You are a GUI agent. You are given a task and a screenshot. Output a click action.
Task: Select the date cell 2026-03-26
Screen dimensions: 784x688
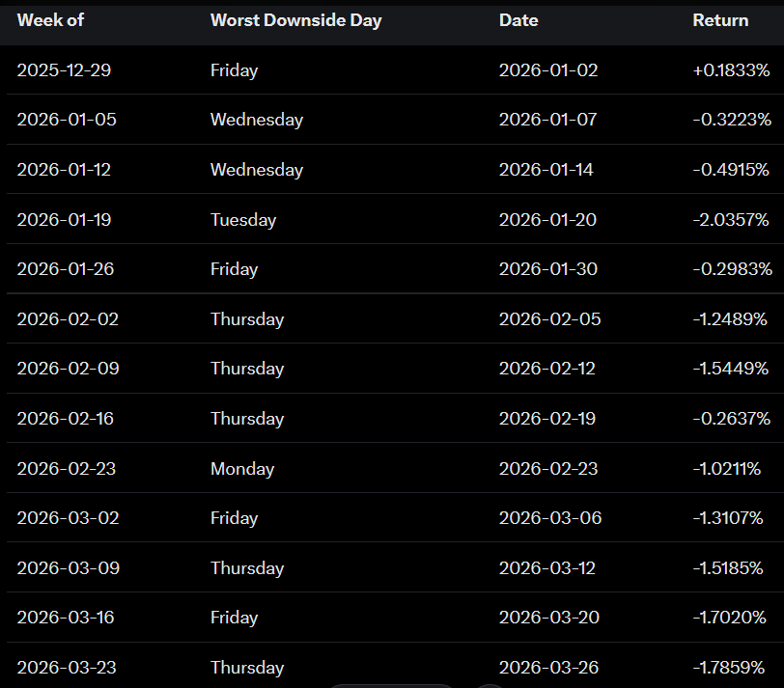[549, 667]
